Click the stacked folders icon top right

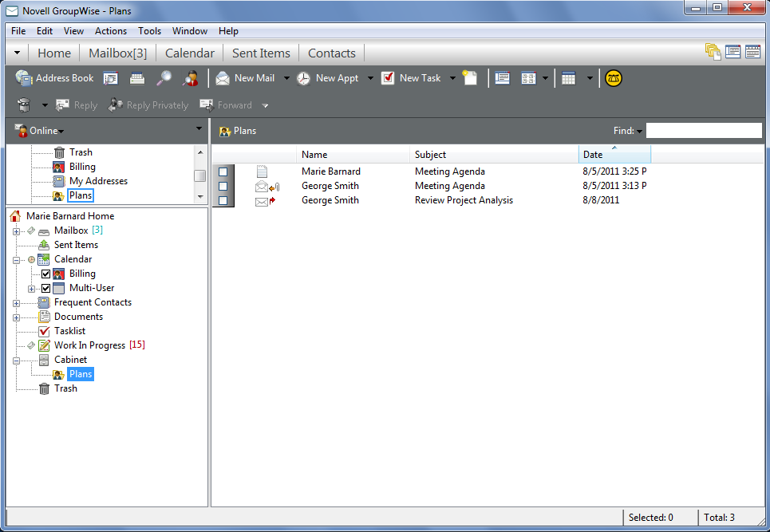pos(713,52)
